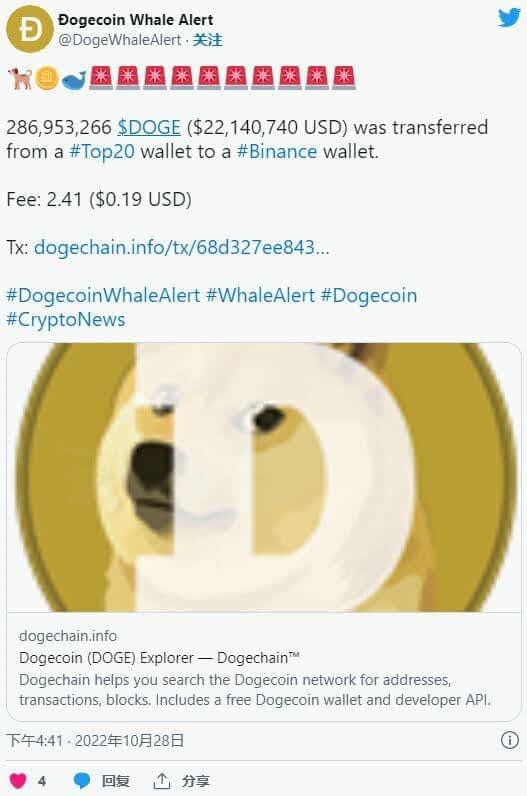Open the Dogecoin Whale Alert profile avatar
This screenshot has width=527, height=796.
click(x=30, y=29)
